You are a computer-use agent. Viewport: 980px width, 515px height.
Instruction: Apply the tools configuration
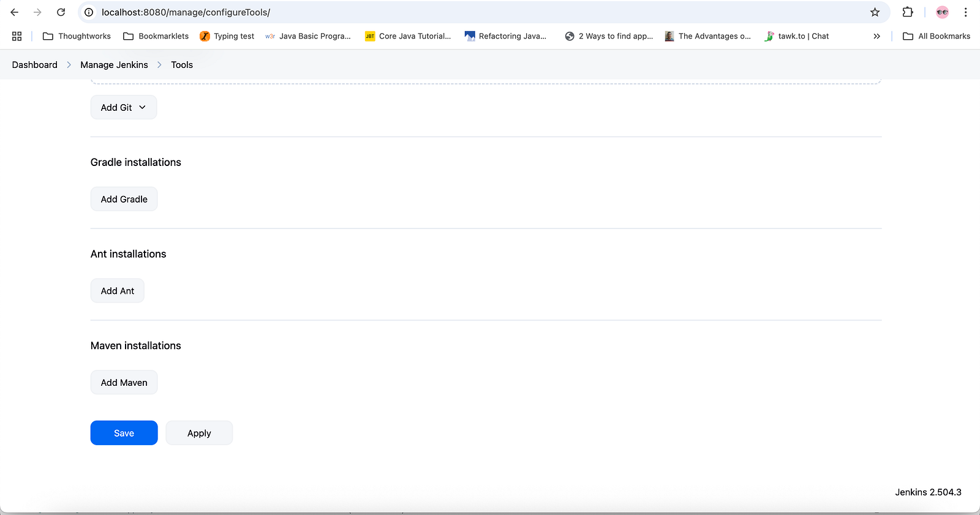[199, 433]
